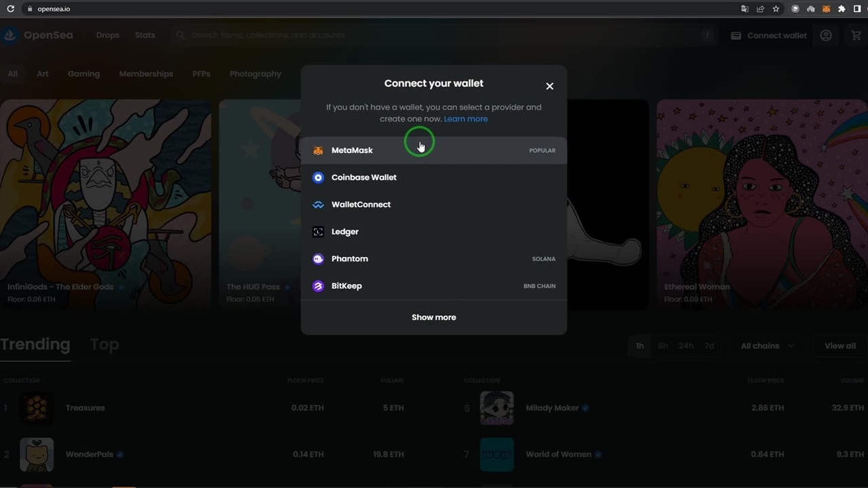The height and width of the screenshot is (488, 868).
Task: Switch to the Top tab
Action: 104,344
